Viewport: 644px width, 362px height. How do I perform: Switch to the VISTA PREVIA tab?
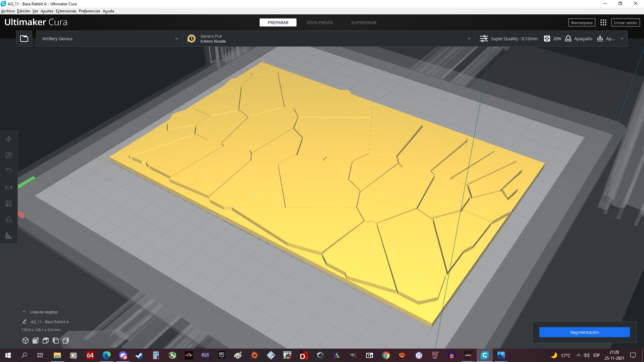click(x=319, y=22)
